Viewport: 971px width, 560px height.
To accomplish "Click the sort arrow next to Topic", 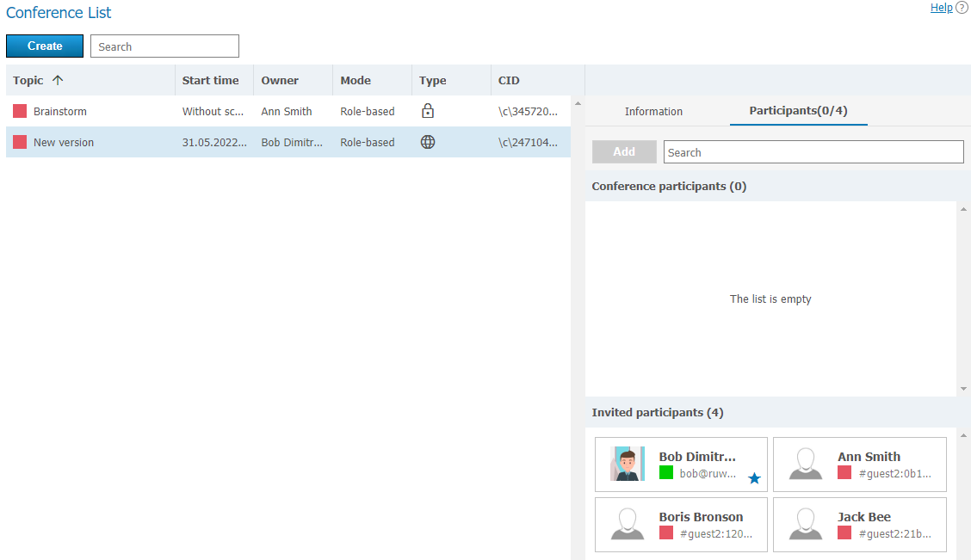I will click(58, 80).
